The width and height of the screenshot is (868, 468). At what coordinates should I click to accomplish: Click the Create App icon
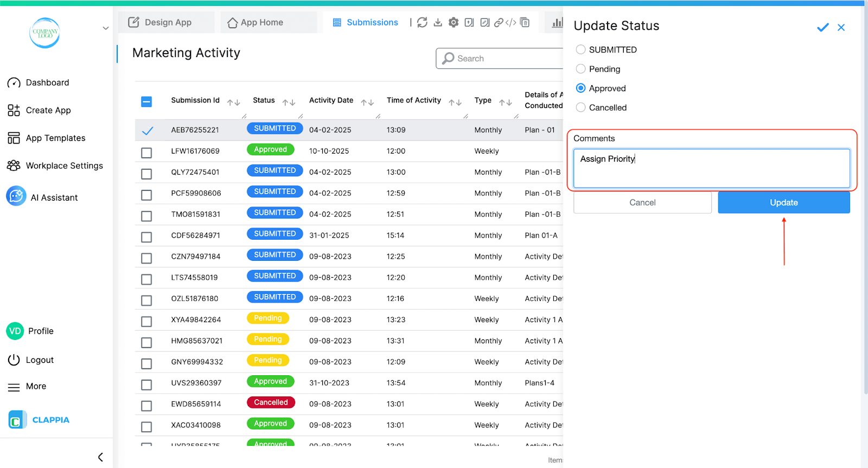coord(14,110)
